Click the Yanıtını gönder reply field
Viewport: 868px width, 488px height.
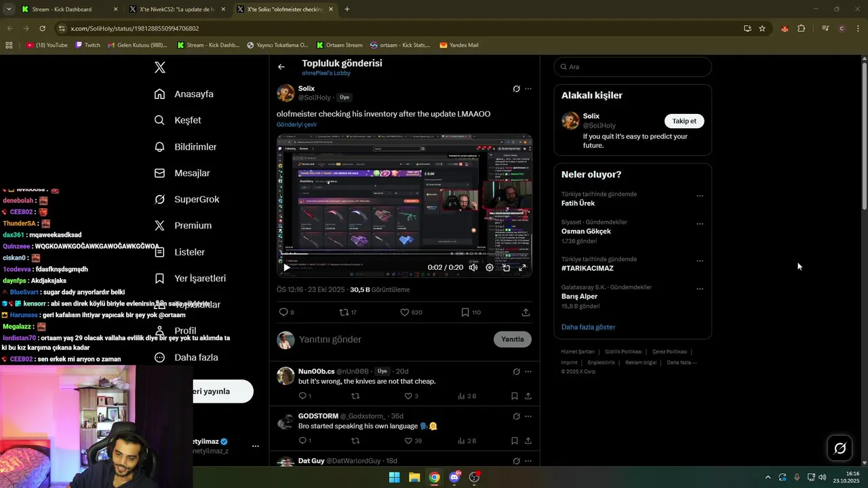pos(393,340)
